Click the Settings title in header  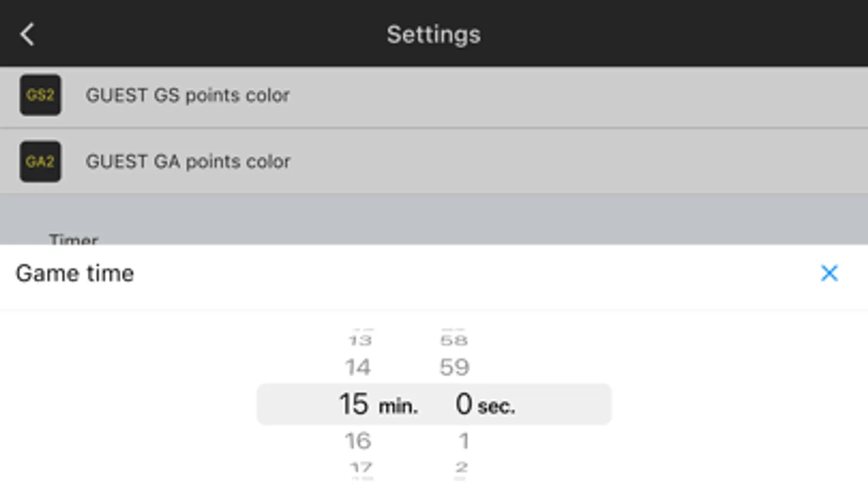pyautogui.click(x=433, y=34)
